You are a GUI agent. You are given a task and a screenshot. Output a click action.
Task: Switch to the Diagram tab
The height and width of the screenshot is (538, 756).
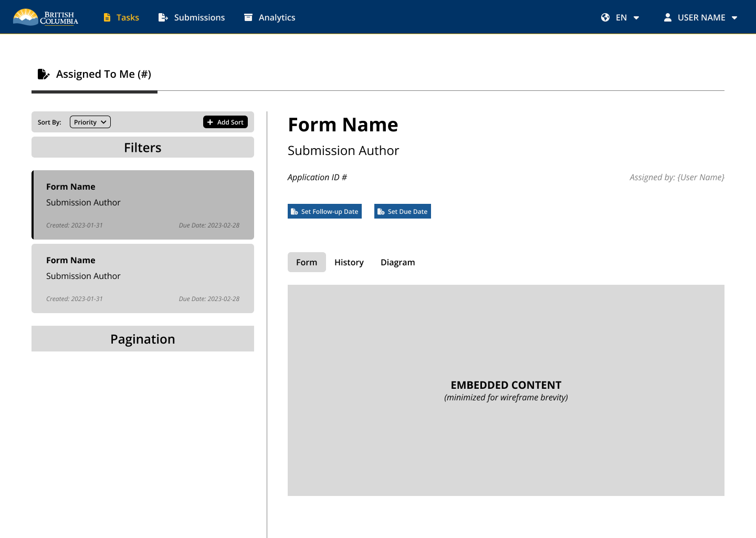(x=397, y=262)
